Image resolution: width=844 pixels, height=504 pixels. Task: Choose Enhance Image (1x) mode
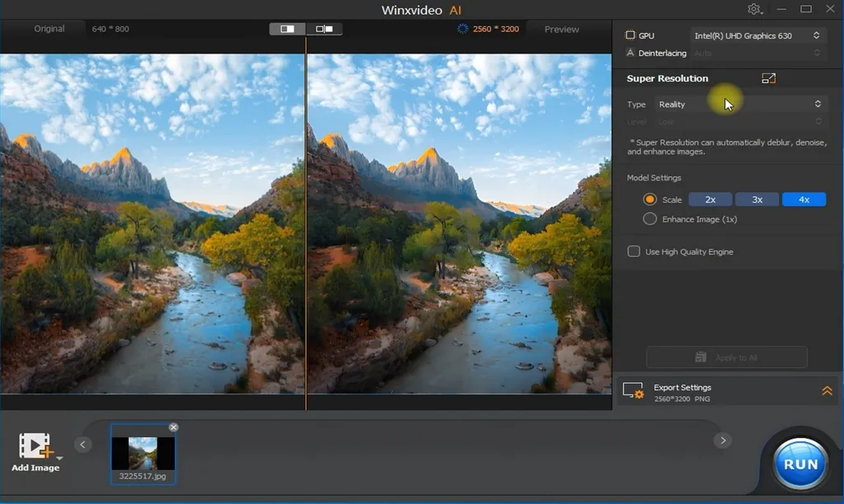[650, 218]
